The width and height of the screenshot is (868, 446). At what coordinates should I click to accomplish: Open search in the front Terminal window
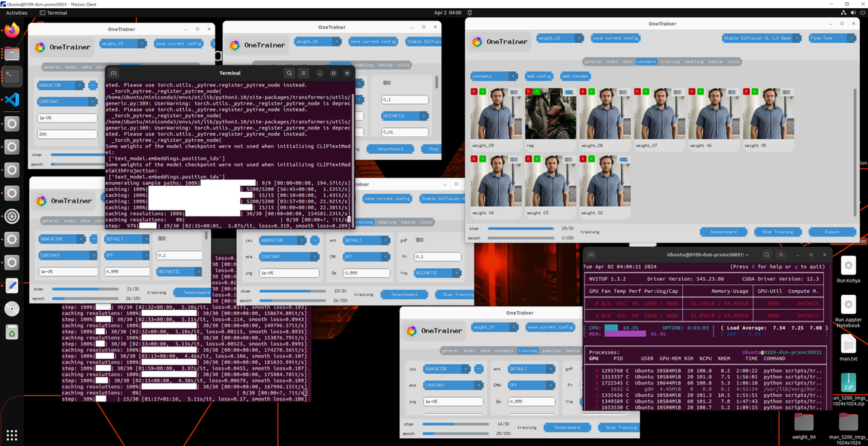289,73
